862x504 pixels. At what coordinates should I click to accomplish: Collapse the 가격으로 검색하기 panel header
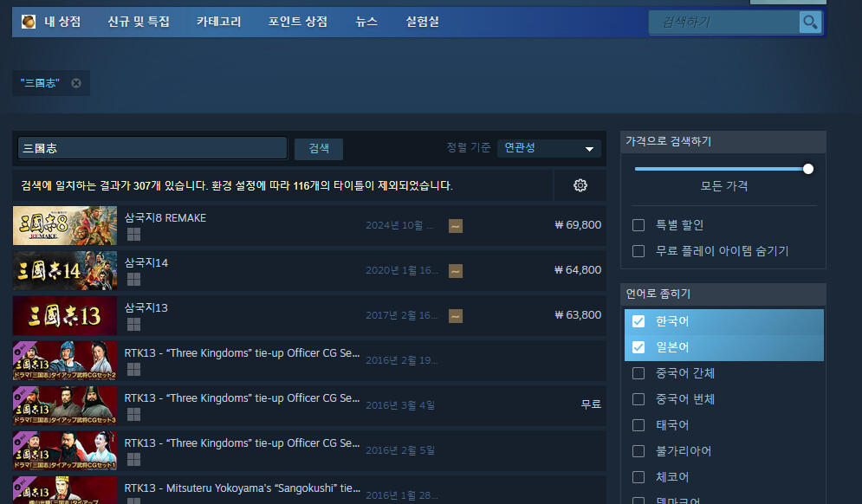tap(723, 142)
